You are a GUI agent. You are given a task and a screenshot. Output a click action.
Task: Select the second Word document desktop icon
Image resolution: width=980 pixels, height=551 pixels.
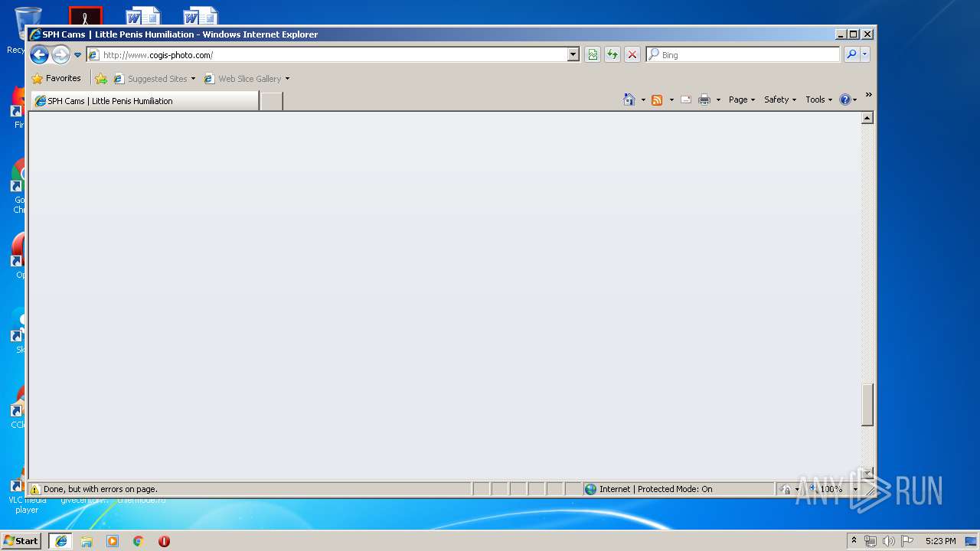(201, 16)
